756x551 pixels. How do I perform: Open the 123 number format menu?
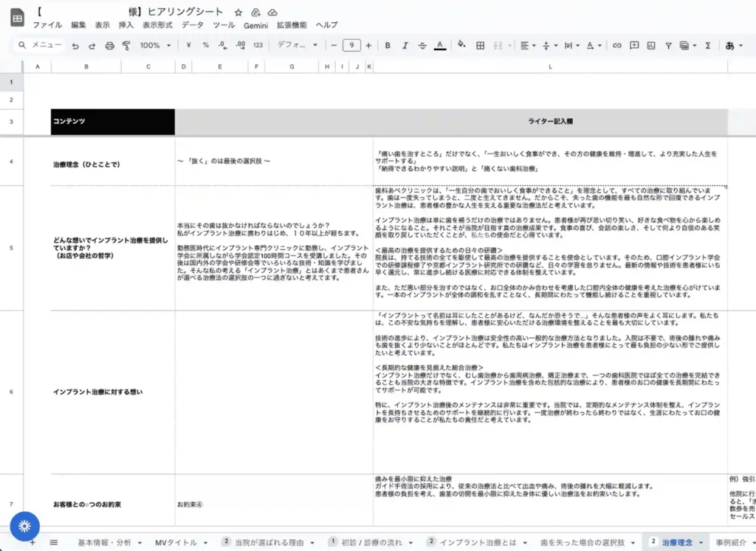click(258, 45)
